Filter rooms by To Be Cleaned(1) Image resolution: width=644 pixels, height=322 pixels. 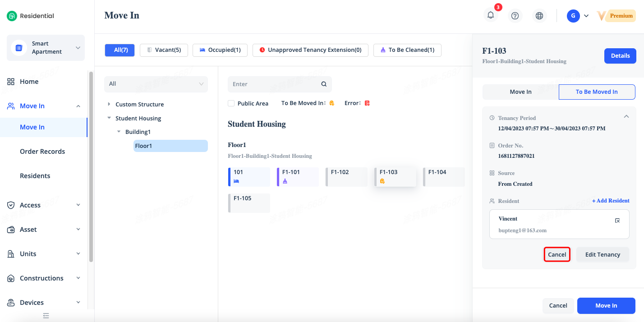[407, 50]
